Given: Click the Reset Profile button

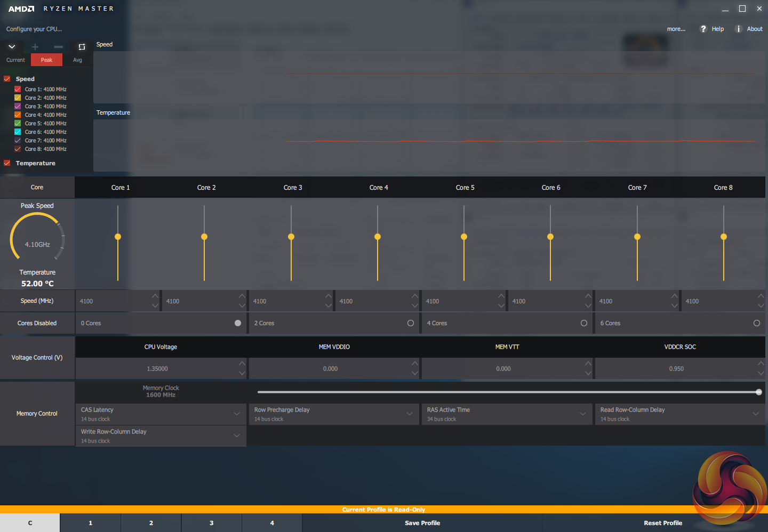Looking at the screenshot, I should tap(662, 523).
